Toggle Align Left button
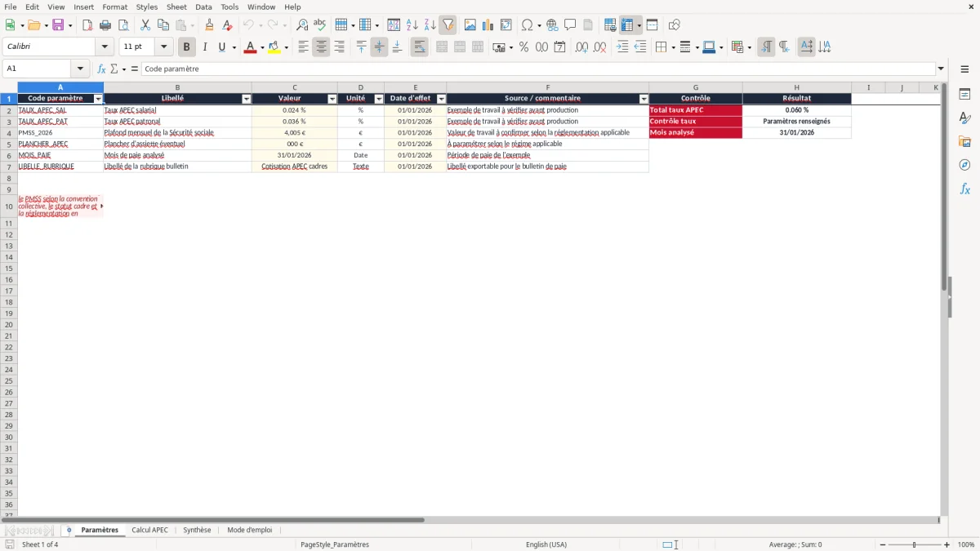The image size is (980, 551). pos(303,47)
